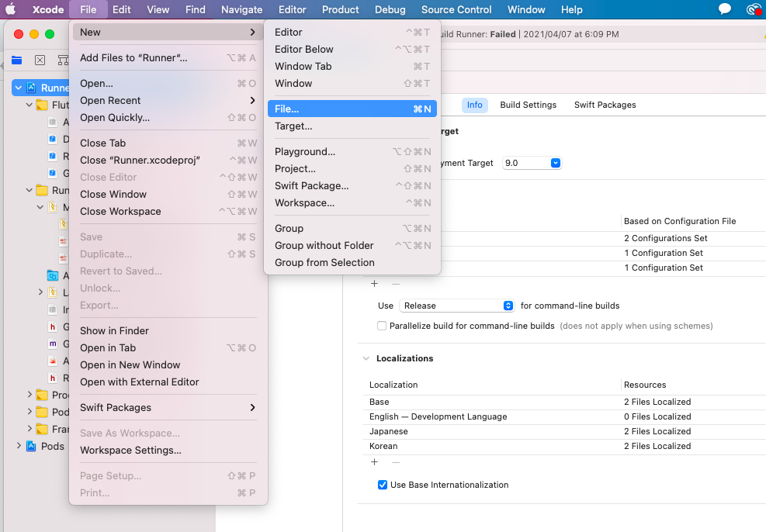The height and width of the screenshot is (532, 766).
Task: Switch to the Swift Packages tab
Action: pyautogui.click(x=605, y=105)
